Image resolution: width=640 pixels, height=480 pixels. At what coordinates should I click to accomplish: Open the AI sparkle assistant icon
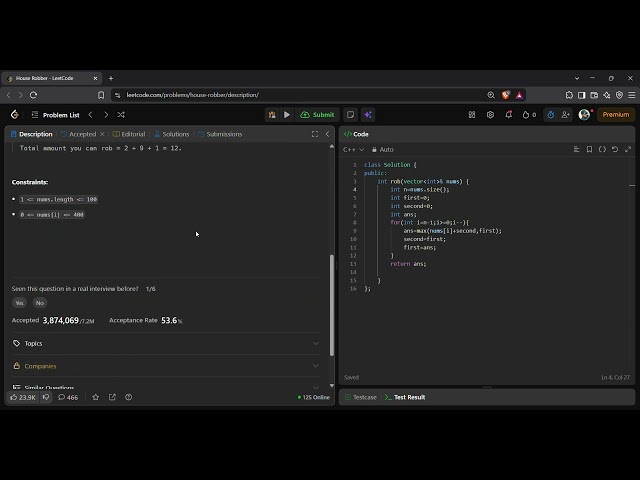coord(368,115)
